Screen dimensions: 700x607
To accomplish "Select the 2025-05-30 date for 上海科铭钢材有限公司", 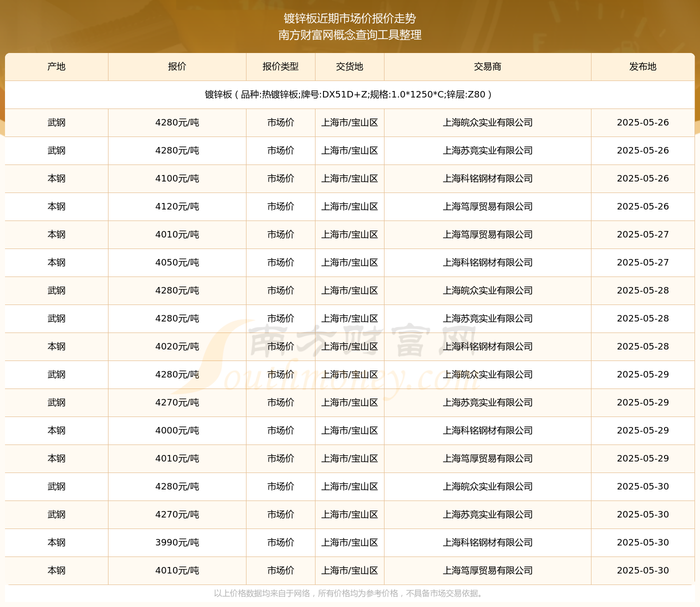I will pyautogui.click(x=643, y=542).
